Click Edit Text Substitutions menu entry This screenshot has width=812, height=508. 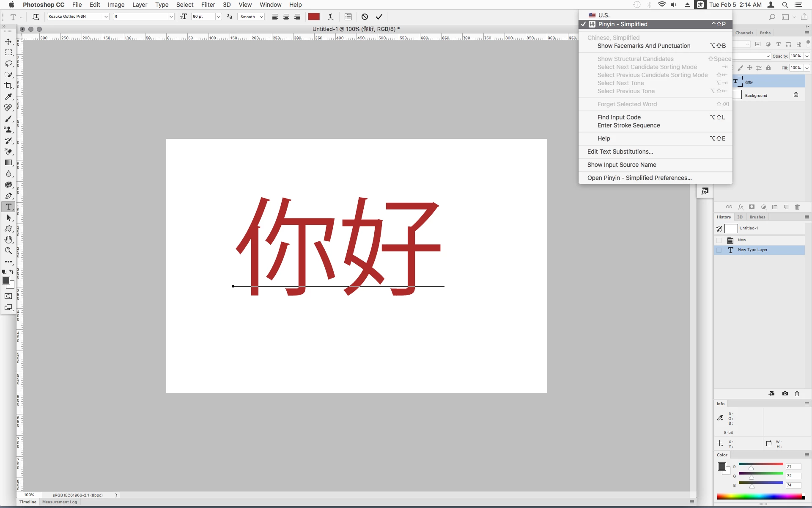click(620, 152)
